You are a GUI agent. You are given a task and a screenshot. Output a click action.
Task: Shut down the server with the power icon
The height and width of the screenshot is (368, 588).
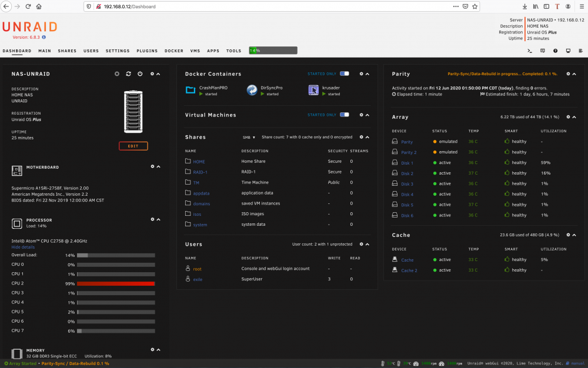pos(140,74)
